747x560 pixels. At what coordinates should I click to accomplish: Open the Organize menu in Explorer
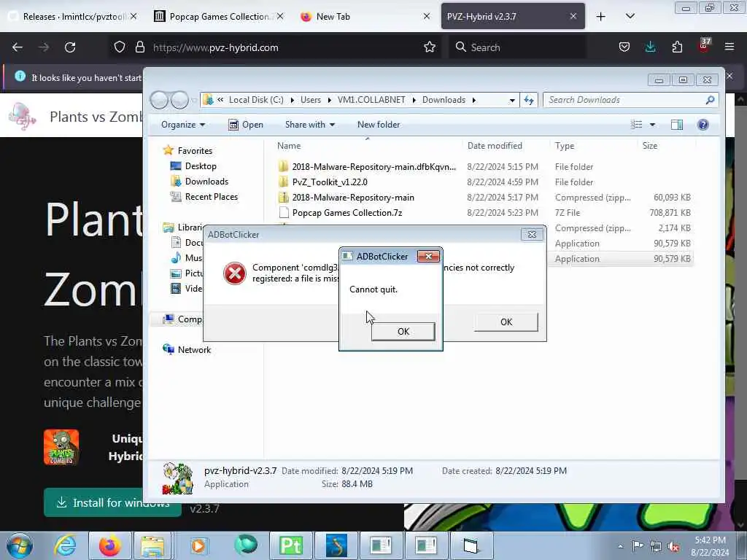[x=183, y=125]
